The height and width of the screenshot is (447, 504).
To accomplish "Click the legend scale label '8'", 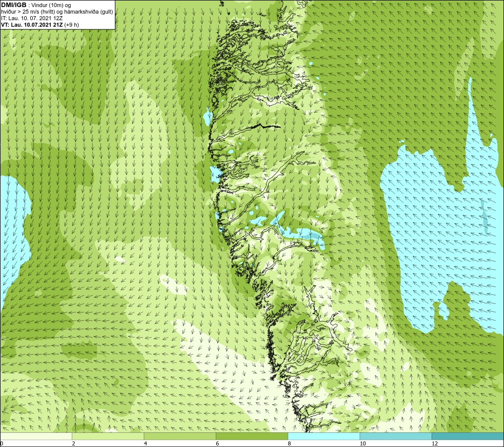I will [x=290, y=444].
